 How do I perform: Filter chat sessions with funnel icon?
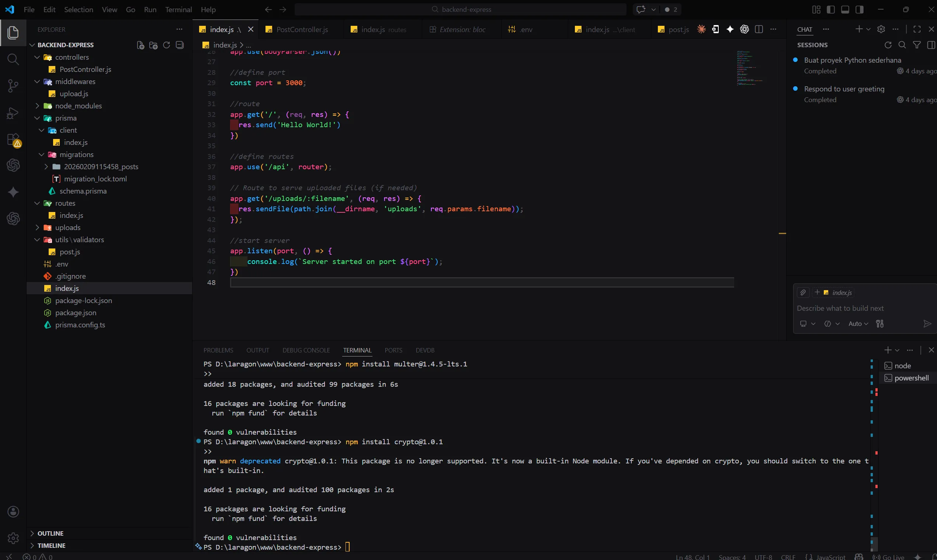[x=917, y=45]
